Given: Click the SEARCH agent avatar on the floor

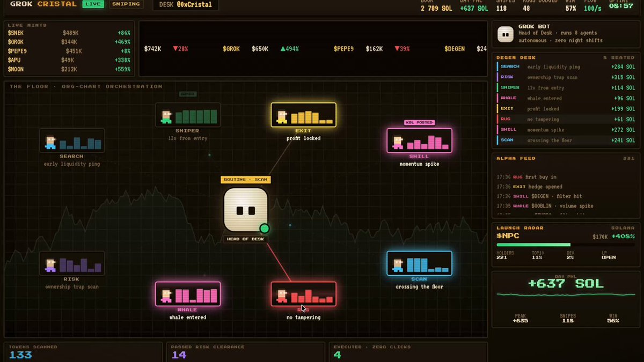Looking at the screenshot, I should 50,142.
